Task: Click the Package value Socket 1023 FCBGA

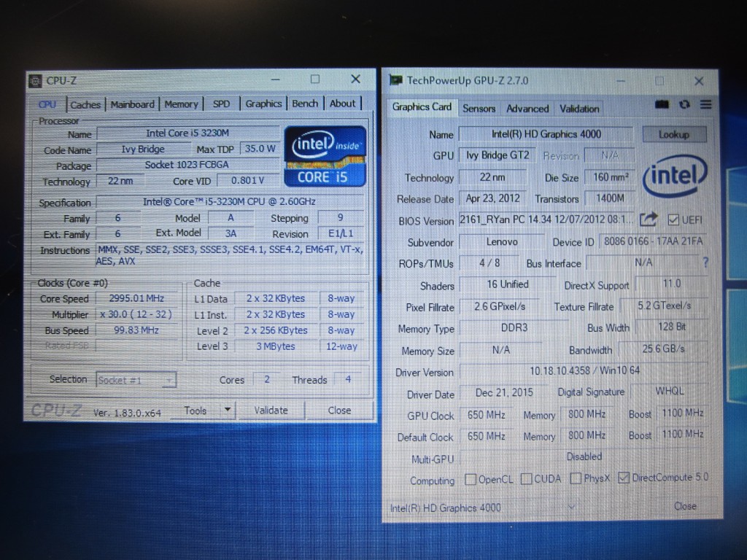Action: tap(187, 165)
